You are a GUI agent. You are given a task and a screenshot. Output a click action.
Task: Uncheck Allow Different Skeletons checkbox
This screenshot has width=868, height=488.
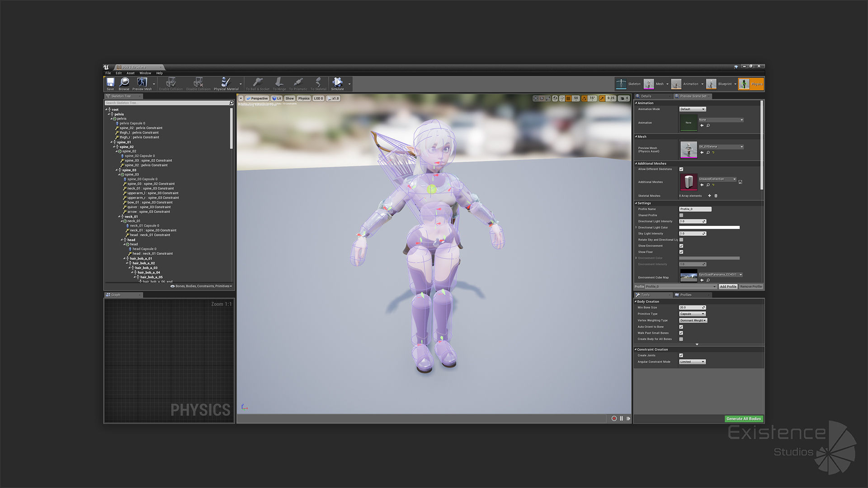tap(681, 169)
